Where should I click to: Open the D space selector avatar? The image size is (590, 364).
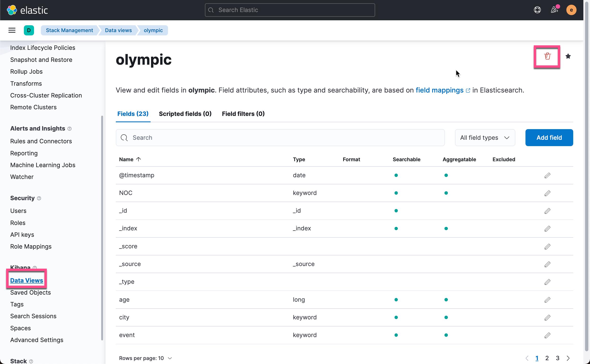pyautogui.click(x=29, y=30)
